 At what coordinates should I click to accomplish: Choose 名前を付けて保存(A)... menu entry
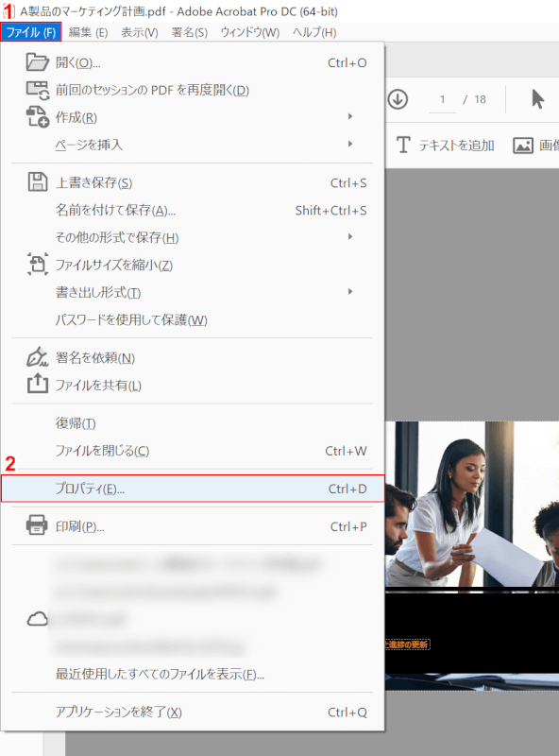pos(193,210)
